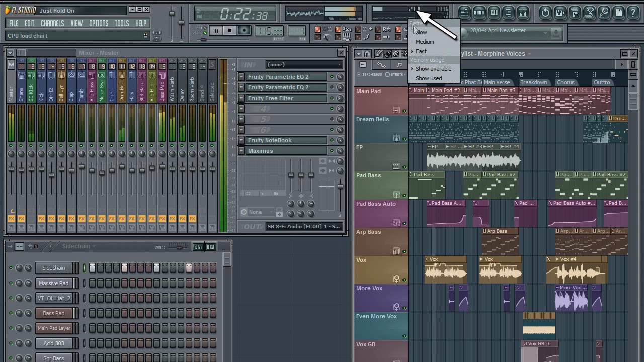Viewport: 644px width, 362px height.
Task: Toggle the Fruity Free Filter enable light
Action: tap(332, 98)
